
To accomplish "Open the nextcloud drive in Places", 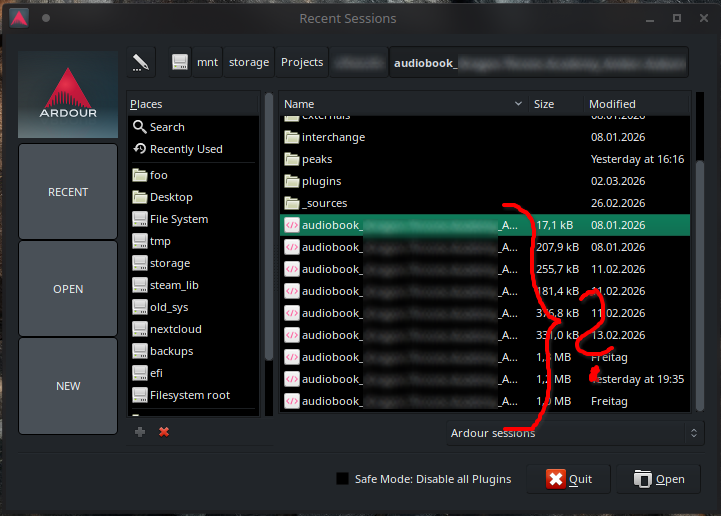I will (175, 329).
